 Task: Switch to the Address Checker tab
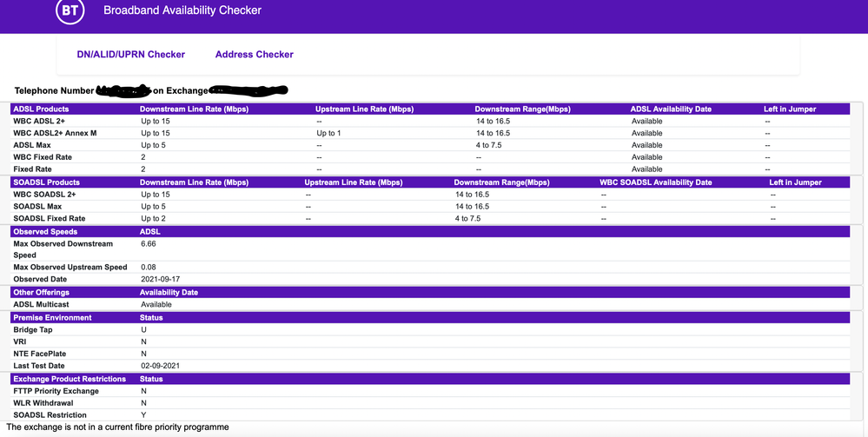[254, 54]
